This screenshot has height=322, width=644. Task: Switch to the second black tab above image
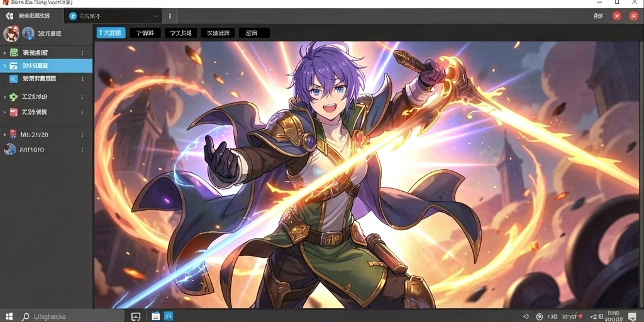click(x=145, y=33)
